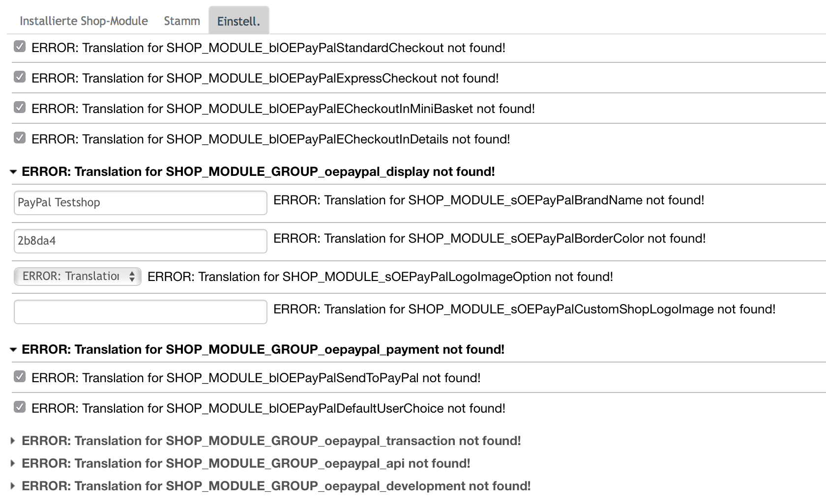Toggle the blOEPayPalECheckoutInDetails checkbox
826x504 pixels.
pos(20,138)
